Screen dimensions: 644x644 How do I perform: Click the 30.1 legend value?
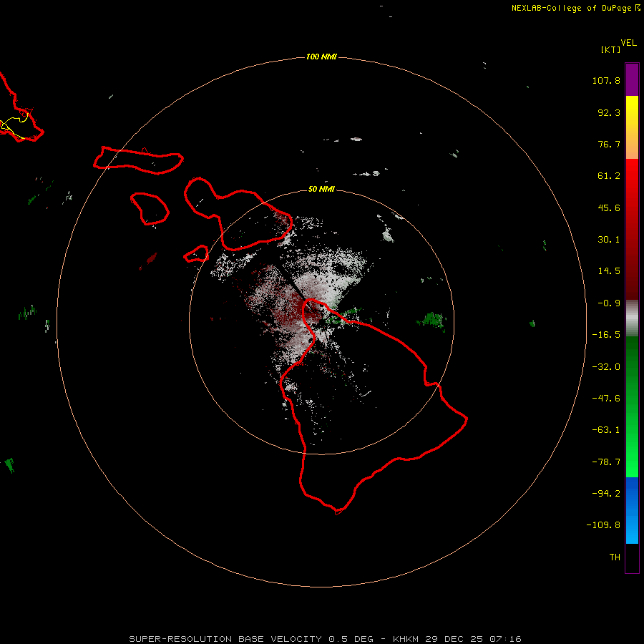[x=609, y=240]
